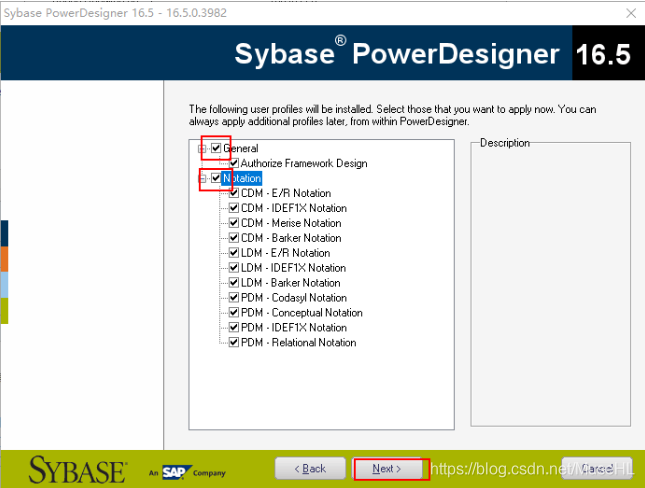Select CDM - Merise Notation row text

(291, 223)
